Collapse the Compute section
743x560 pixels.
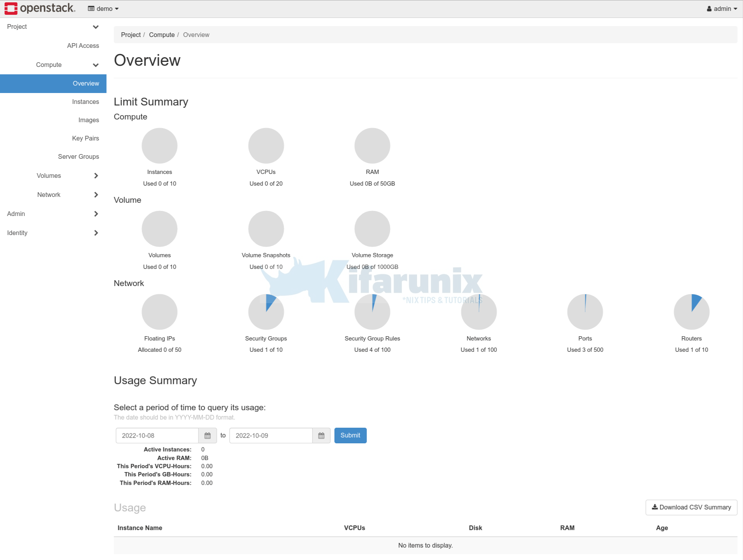pos(96,65)
